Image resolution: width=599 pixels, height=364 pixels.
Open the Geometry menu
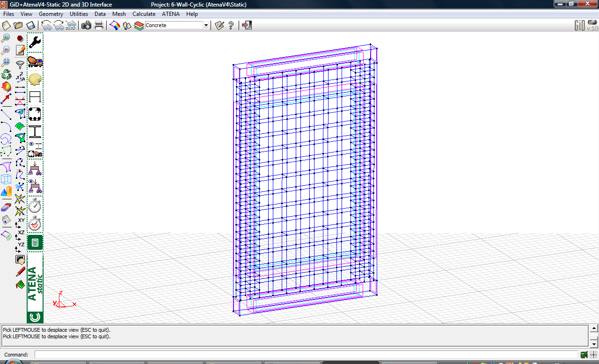coord(51,14)
